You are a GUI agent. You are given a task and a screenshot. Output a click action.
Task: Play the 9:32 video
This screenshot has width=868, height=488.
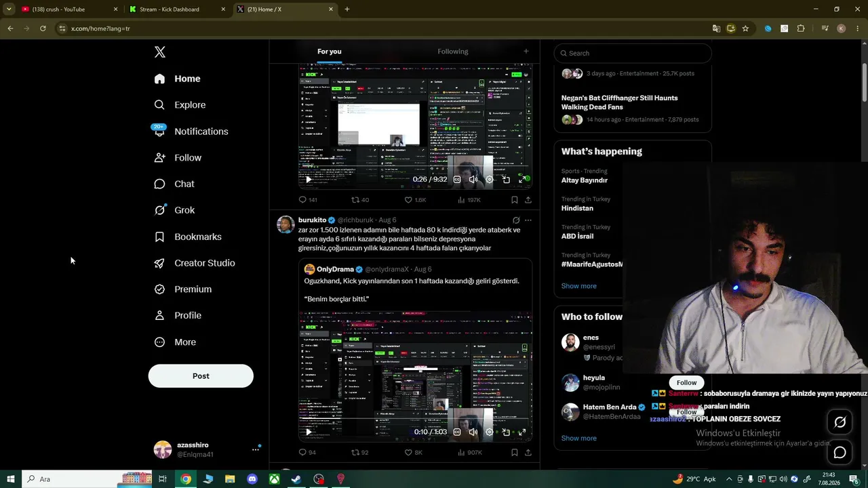click(309, 180)
